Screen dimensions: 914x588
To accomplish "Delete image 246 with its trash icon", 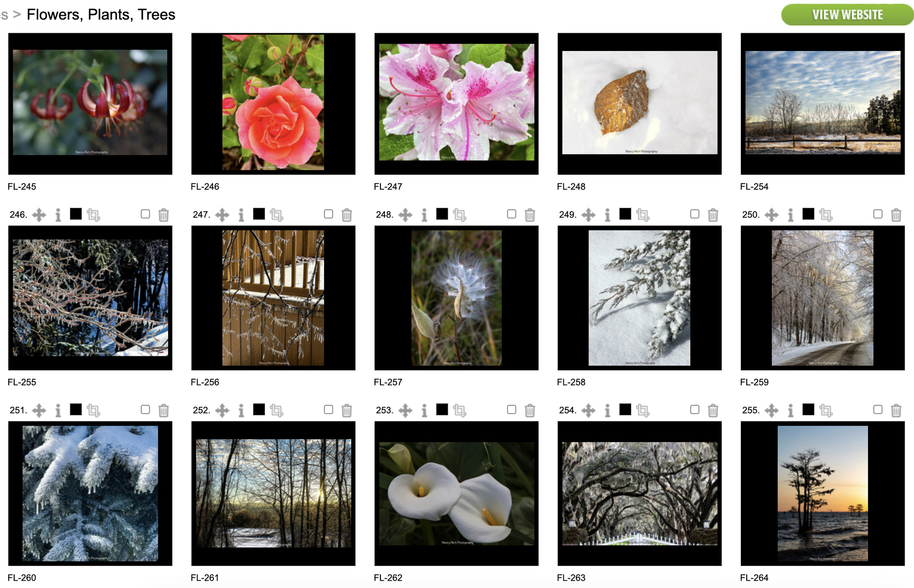I will [164, 215].
